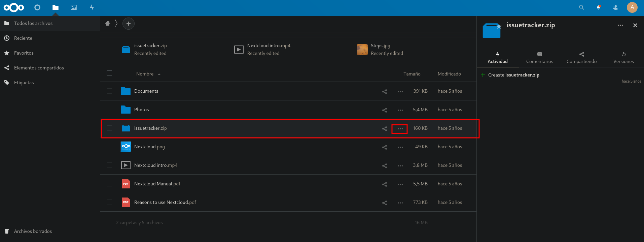This screenshot has width=644, height=242.
Task: Open sidebar more-actions menu for issuetracker.zip
Action: coord(620,25)
